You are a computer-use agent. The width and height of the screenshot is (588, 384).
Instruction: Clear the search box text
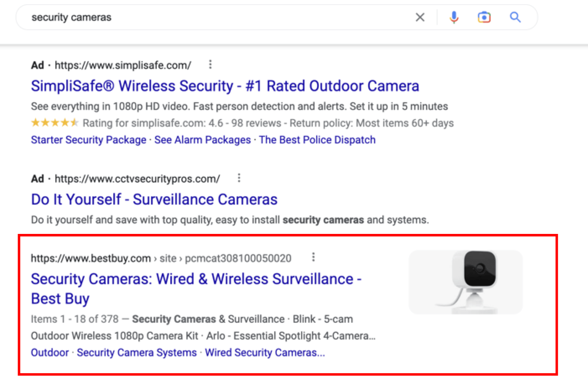click(x=420, y=17)
